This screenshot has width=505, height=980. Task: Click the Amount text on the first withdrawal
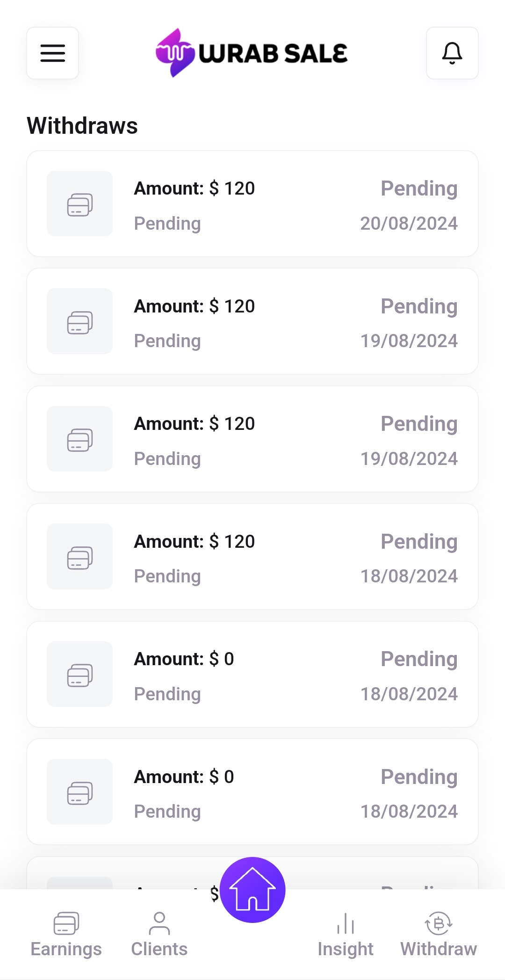pyautogui.click(x=194, y=189)
